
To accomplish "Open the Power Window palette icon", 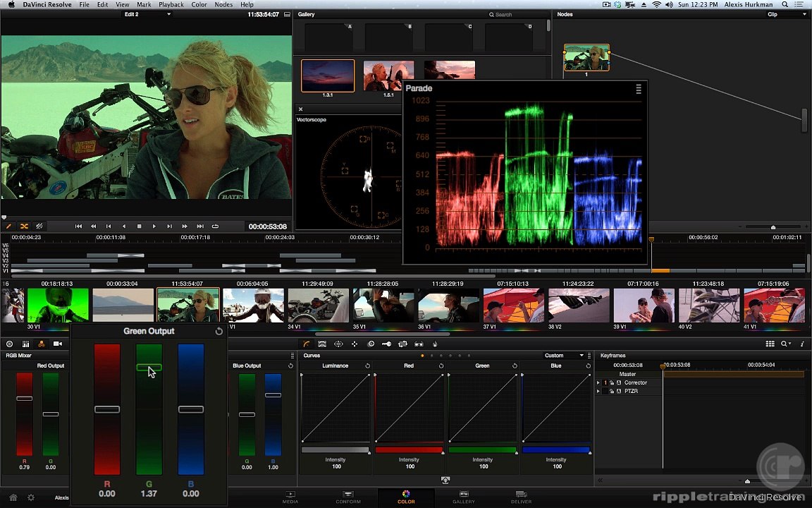I will (338, 344).
